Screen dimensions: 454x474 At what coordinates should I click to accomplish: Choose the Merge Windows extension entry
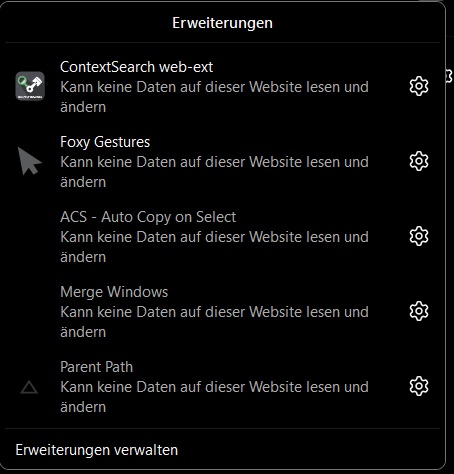pos(114,292)
